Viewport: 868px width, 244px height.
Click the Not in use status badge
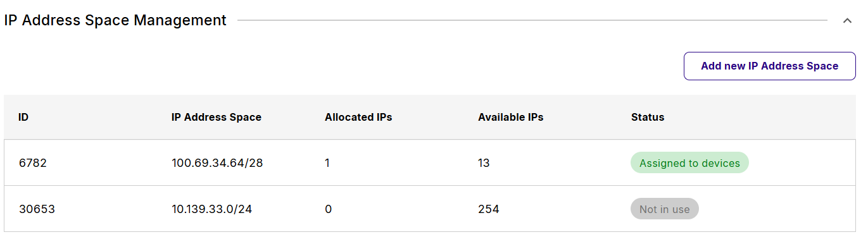[665, 209]
